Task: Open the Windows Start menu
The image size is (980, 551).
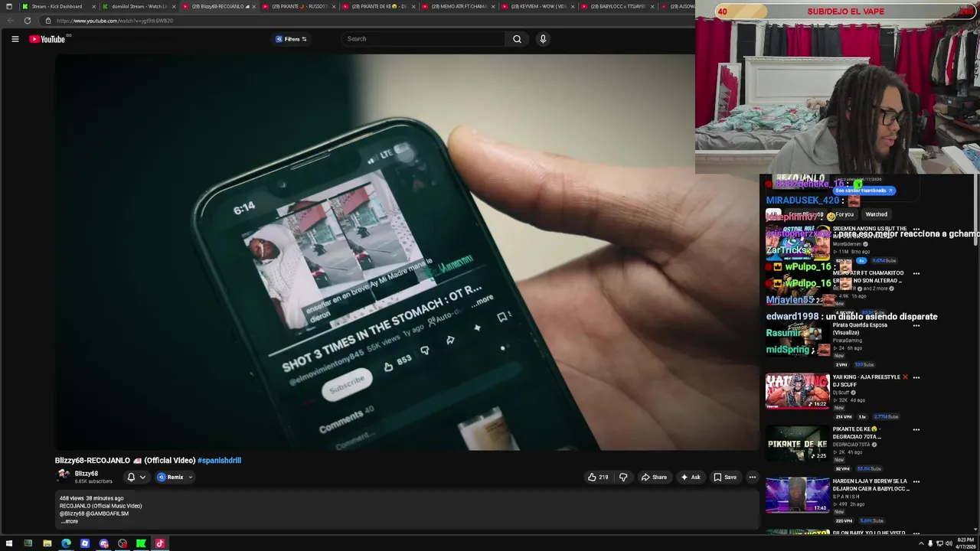Action: [8, 543]
